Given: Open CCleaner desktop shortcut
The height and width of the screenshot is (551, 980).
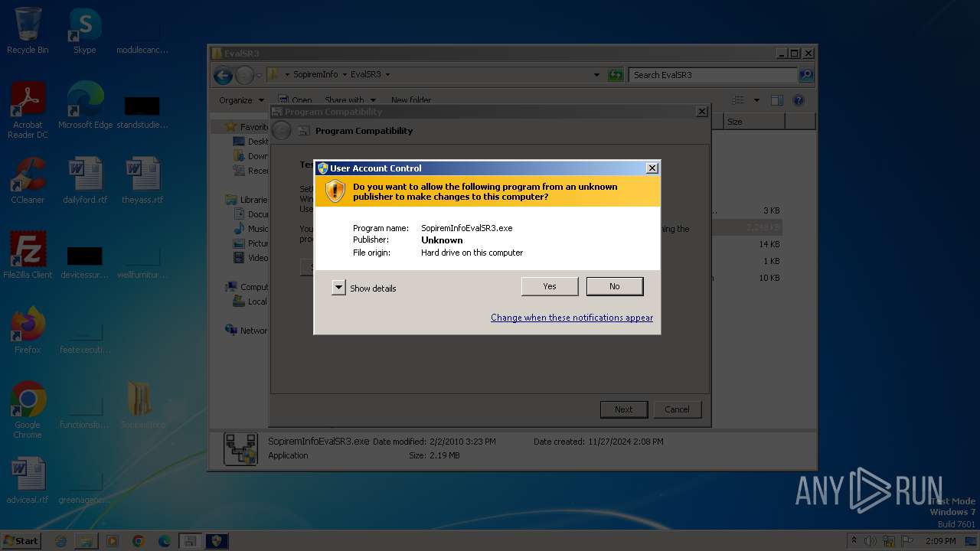Looking at the screenshot, I should point(28,181).
